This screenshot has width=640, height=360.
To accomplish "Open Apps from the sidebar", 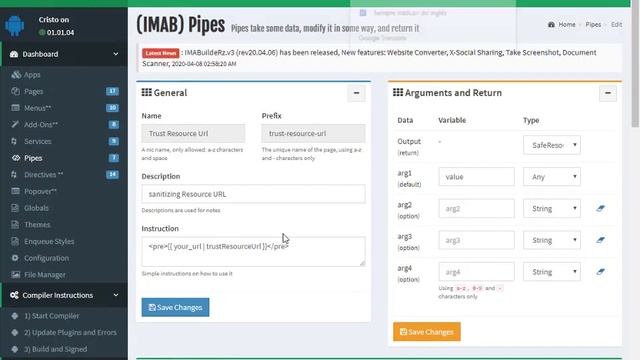I will click(x=32, y=75).
